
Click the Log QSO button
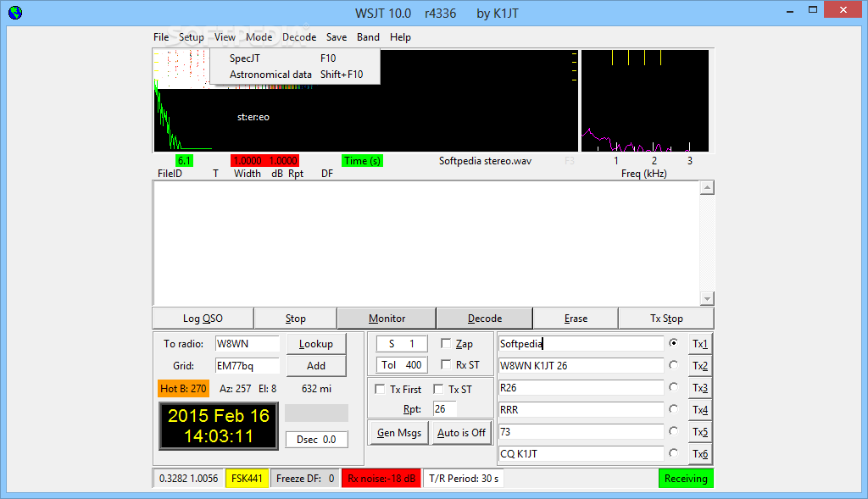click(x=203, y=318)
